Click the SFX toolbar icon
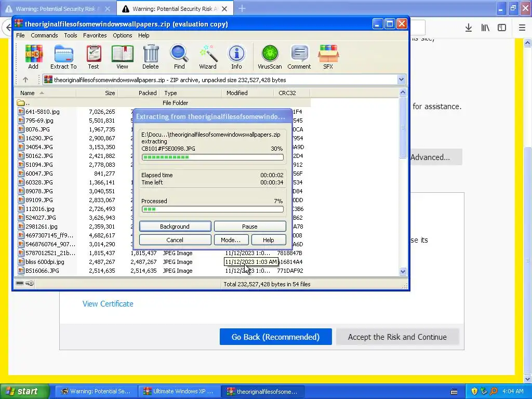Screen dimensions: 532x399 coord(328,57)
